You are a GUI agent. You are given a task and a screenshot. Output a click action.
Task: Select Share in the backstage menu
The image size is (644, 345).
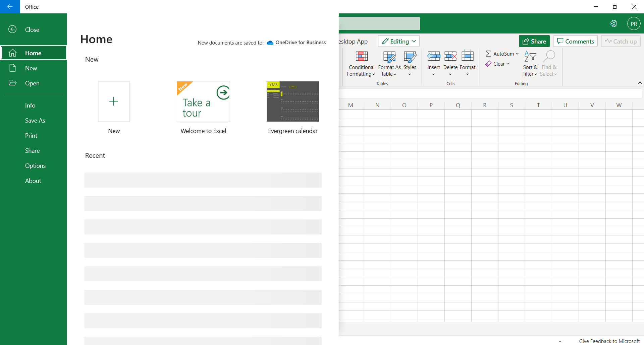pyautogui.click(x=34, y=150)
